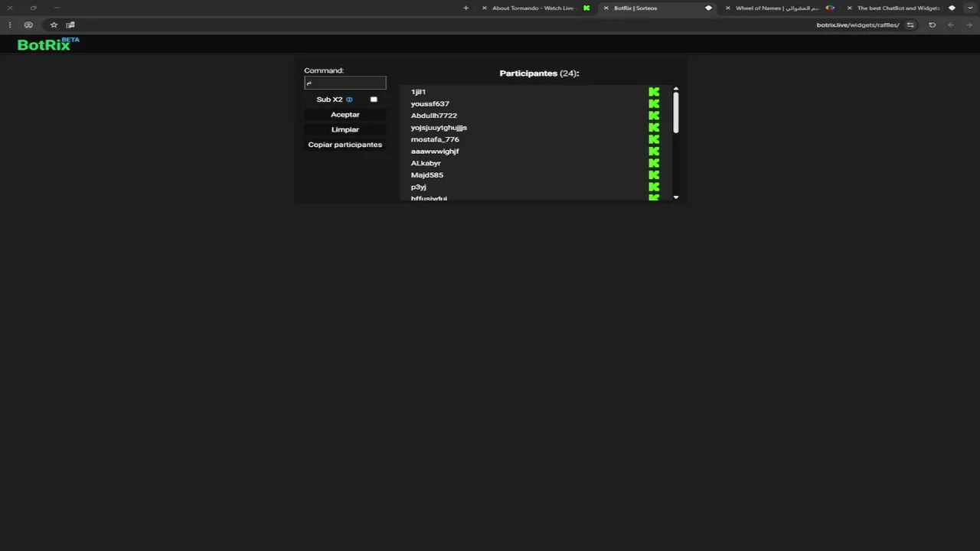Click the Aceptar button

(345, 115)
